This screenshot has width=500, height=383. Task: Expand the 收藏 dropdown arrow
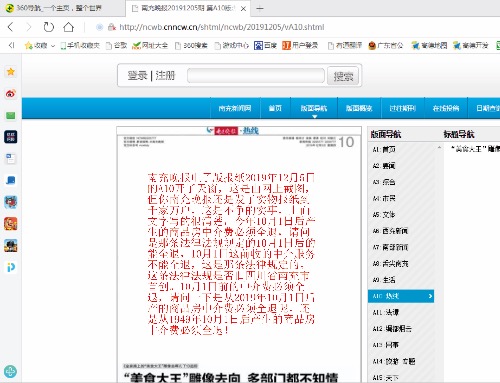point(53,46)
